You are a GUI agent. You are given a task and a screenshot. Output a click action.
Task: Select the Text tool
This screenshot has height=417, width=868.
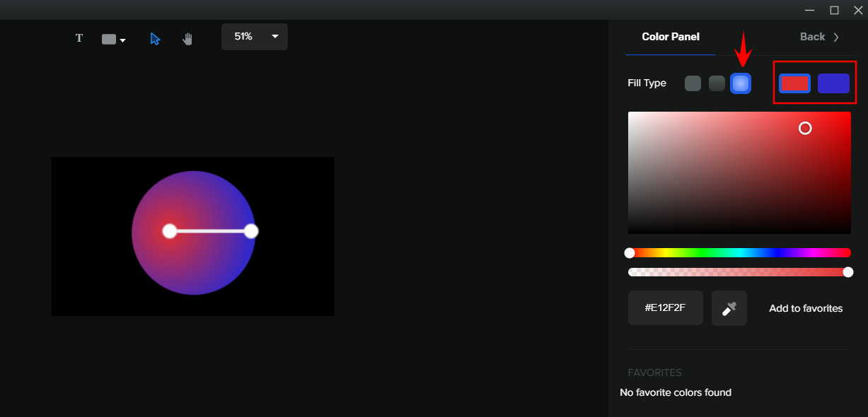79,38
